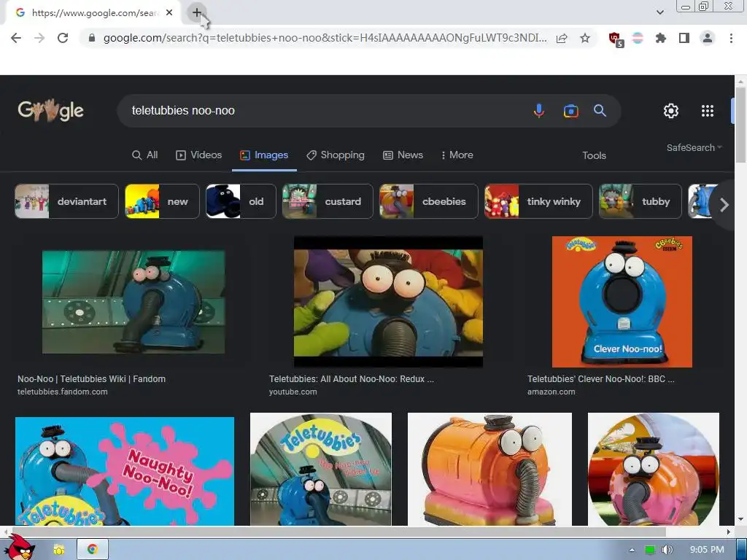Open the speaker volume tray icon

coord(667,550)
